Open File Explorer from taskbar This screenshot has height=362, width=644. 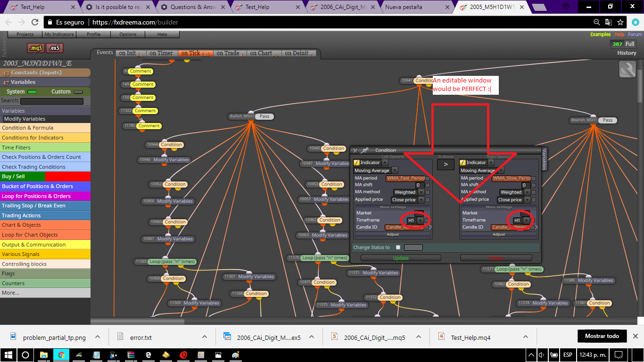click(43, 355)
